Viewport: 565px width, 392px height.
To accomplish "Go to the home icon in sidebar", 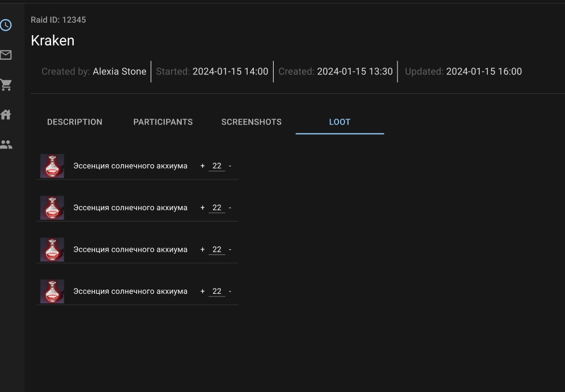I will tap(6, 115).
